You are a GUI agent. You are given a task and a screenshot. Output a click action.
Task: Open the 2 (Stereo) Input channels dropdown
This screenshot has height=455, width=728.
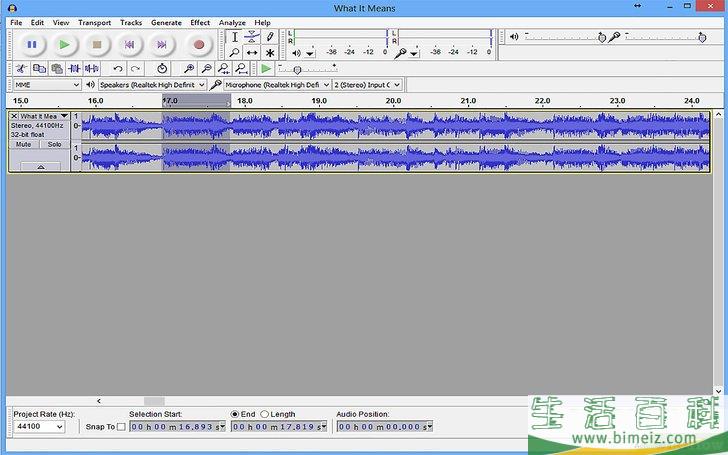[x=367, y=85]
